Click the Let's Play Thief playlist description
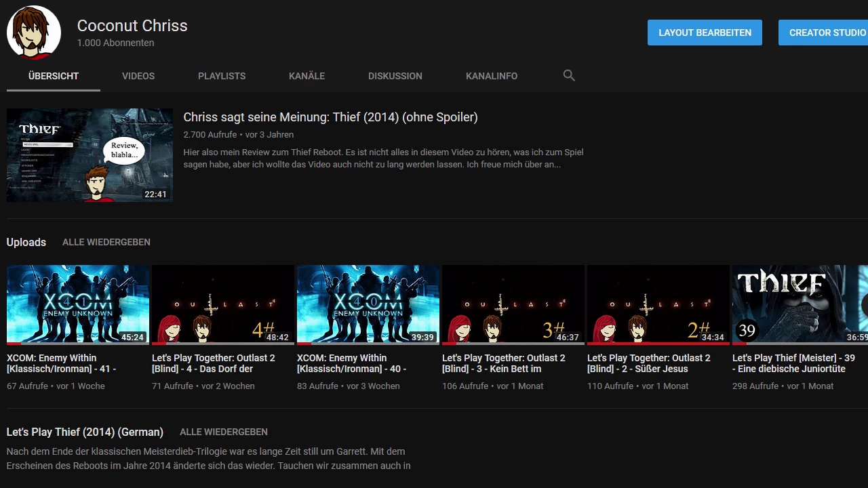Viewport: 868px width, 488px height. 209,459
